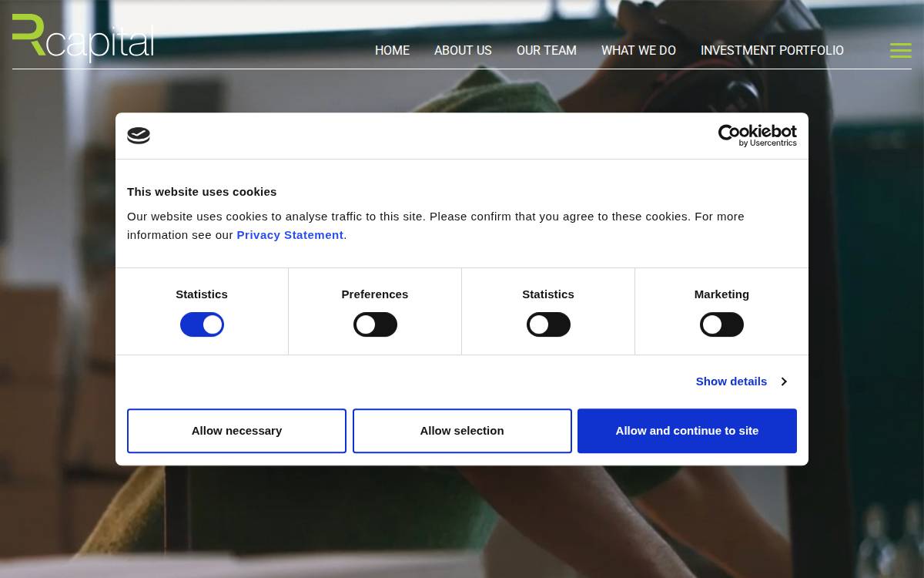Expand Show details section

coord(741,381)
